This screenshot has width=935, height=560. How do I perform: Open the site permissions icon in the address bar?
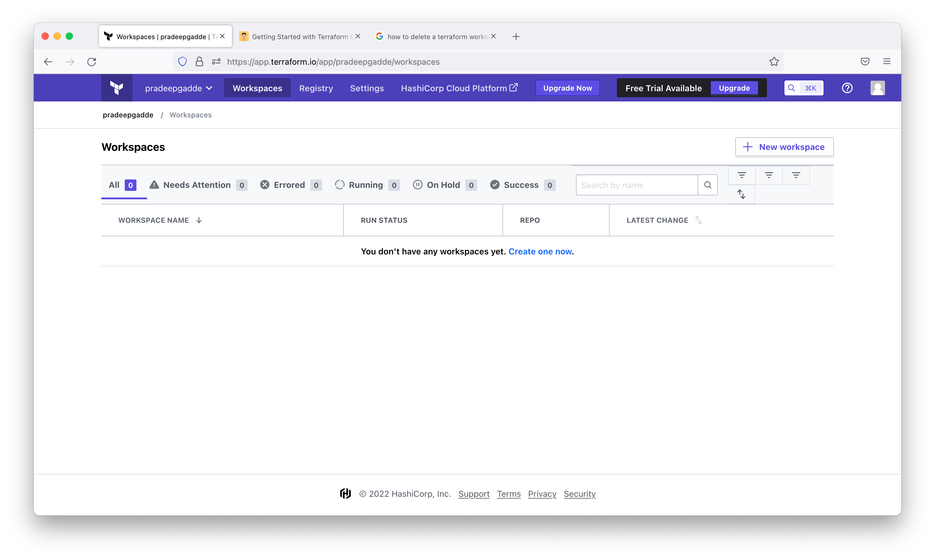pyautogui.click(x=216, y=61)
